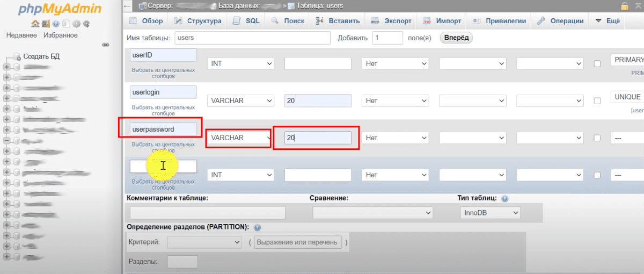The image size is (644, 274).
Task: Open help icon next to PARTITION definition
Action: tap(257, 227)
